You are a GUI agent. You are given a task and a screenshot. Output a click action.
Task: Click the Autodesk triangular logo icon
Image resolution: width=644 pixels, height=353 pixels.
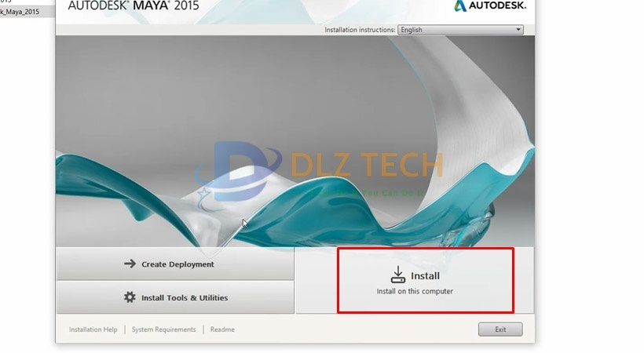[x=460, y=5]
